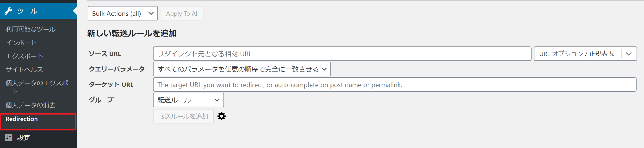Click the Apply To All button
Screen dimensions: 644x148
click(x=182, y=13)
